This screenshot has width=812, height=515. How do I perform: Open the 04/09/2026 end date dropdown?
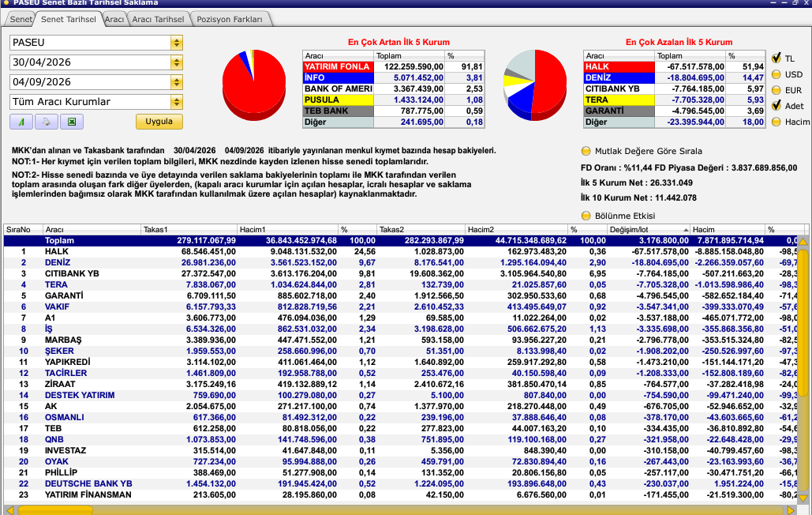[177, 82]
